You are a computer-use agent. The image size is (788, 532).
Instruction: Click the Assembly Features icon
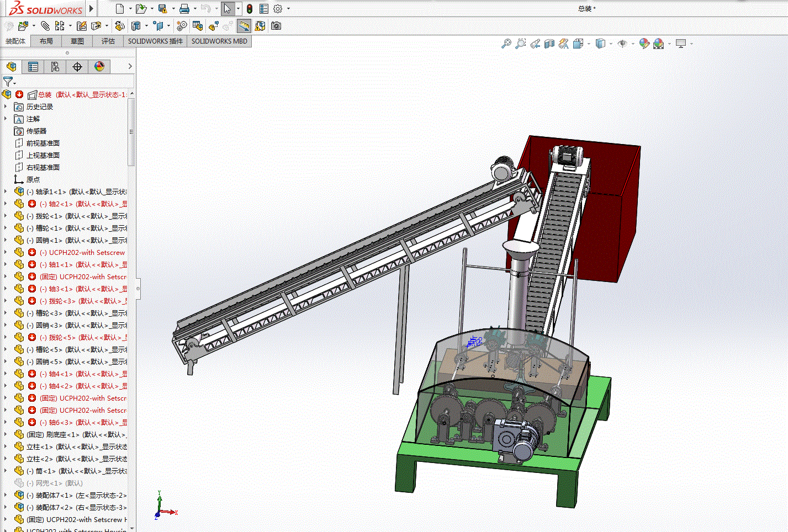[x=136, y=26]
